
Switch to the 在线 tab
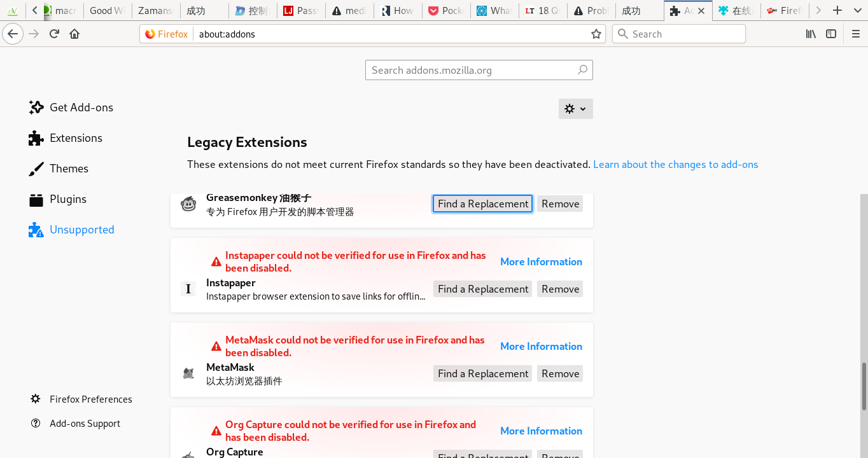point(736,11)
